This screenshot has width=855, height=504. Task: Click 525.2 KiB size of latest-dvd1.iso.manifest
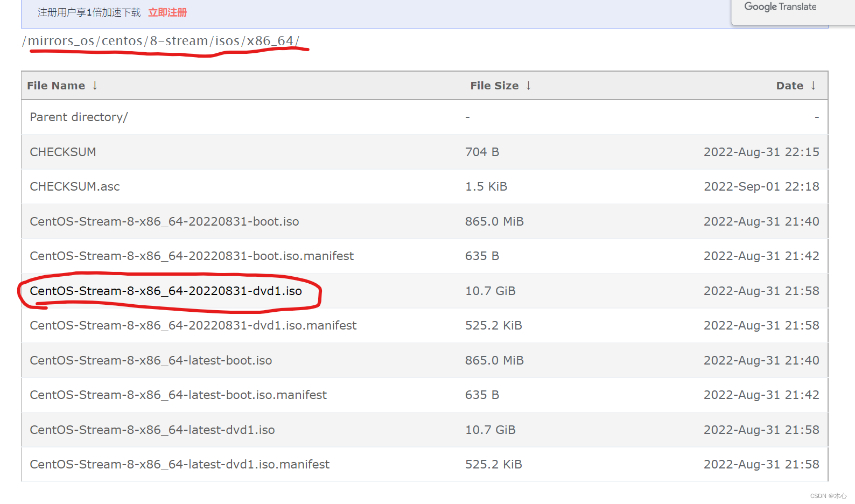pyautogui.click(x=494, y=464)
